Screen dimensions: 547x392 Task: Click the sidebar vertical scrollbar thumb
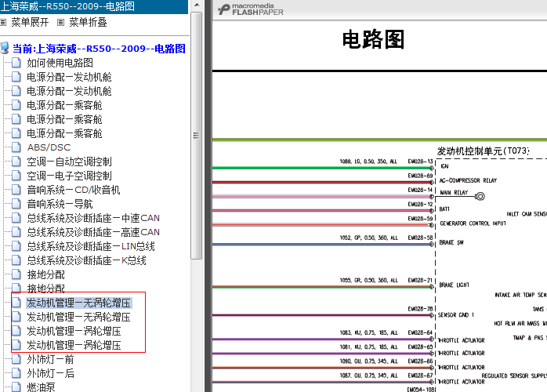point(197,136)
